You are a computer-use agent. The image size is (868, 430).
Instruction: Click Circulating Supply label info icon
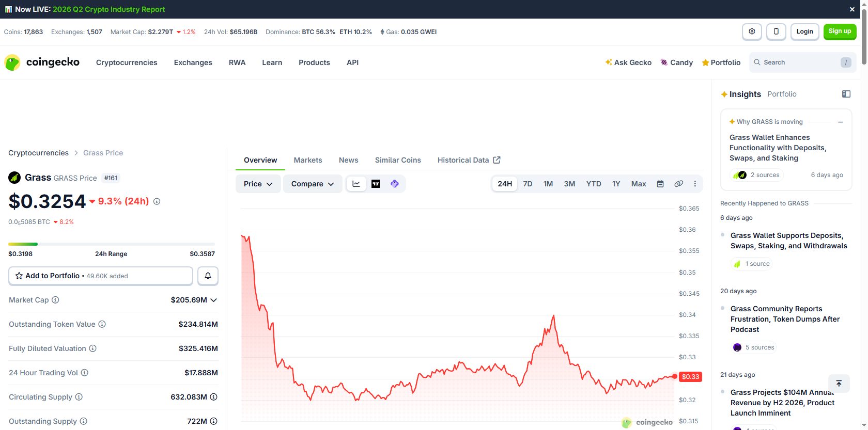pyautogui.click(x=79, y=397)
